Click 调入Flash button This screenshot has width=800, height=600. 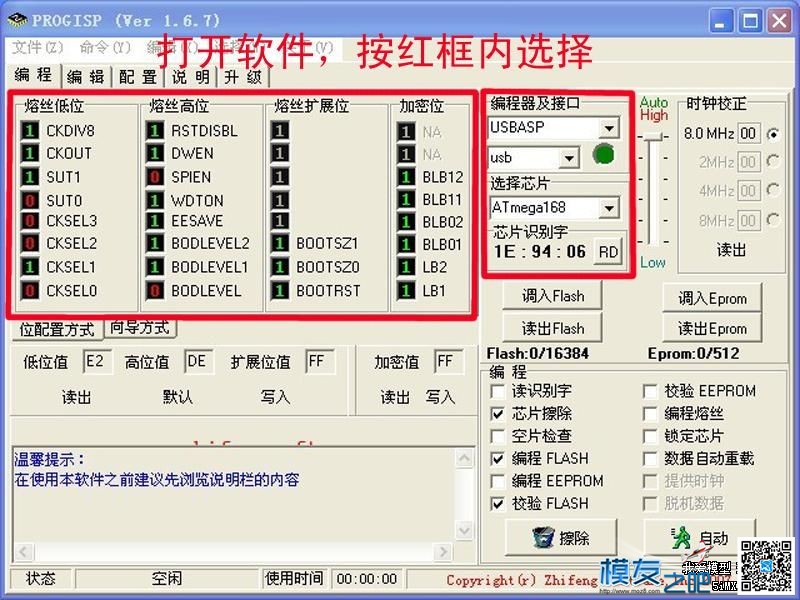[x=553, y=296]
